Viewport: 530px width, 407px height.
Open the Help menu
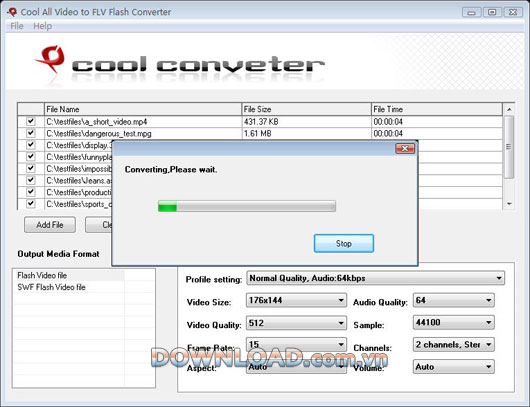(x=43, y=26)
